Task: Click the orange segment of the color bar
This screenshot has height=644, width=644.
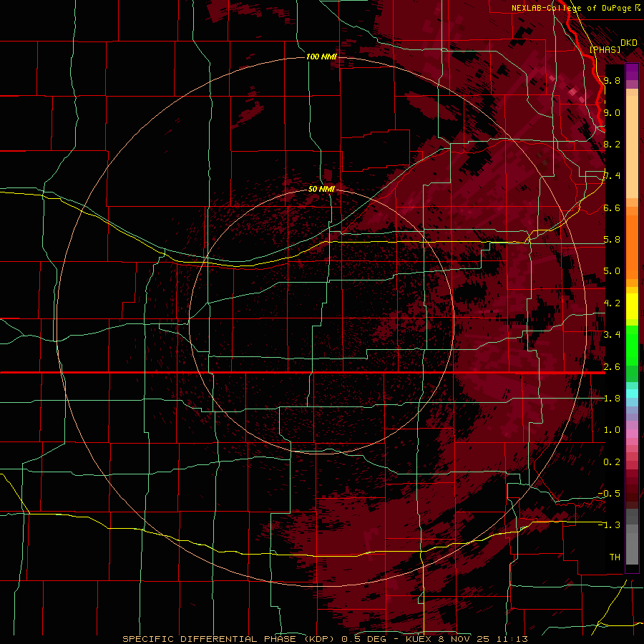Action: (632, 246)
